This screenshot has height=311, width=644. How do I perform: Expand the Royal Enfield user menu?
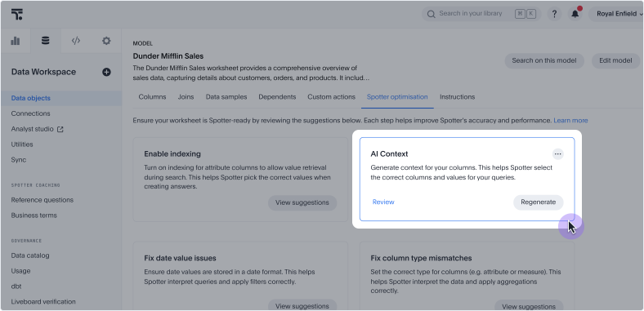616,14
